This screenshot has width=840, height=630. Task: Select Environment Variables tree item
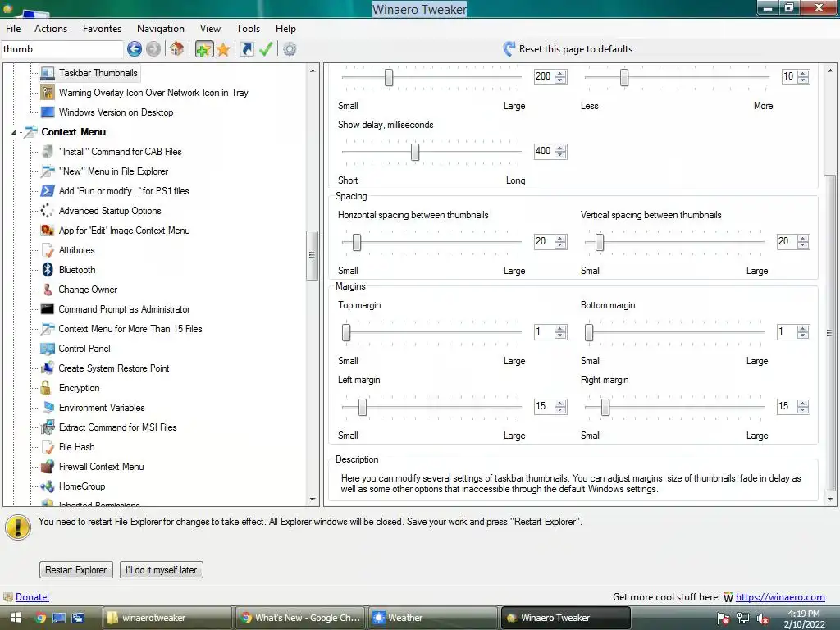pyautogui.click(x=102, y=408)
